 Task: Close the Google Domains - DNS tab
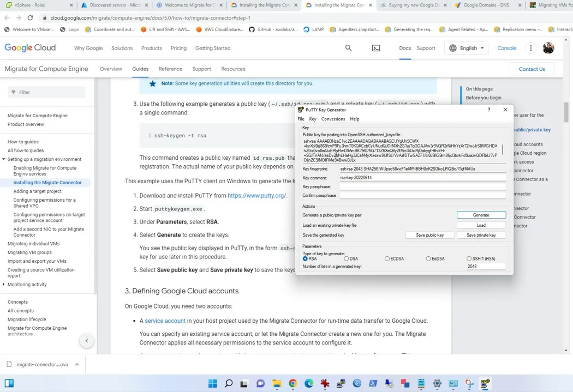tap(520, 5)
